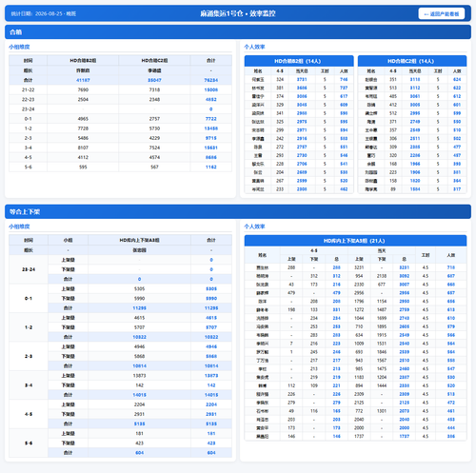The height and width of the screenshot is (473, 476).
Task: Click the blue 3118 daily total in C2 table
Action: 415,79
